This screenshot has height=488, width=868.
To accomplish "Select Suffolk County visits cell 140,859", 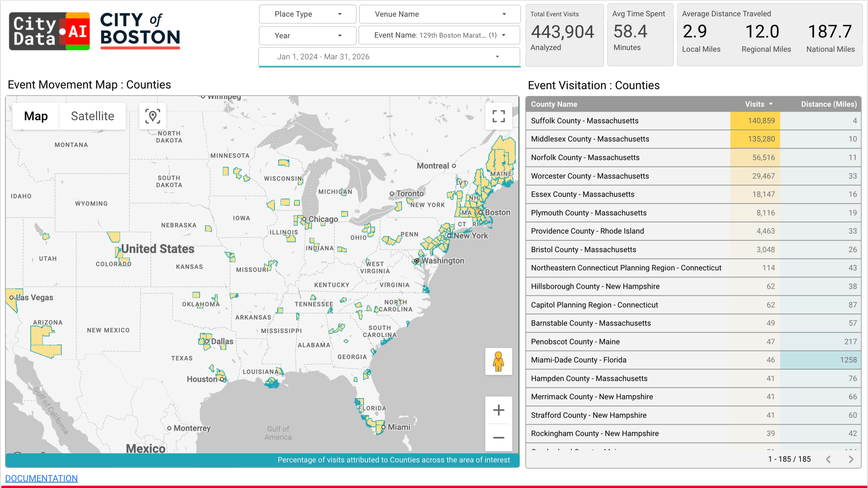I will point(755,121).
